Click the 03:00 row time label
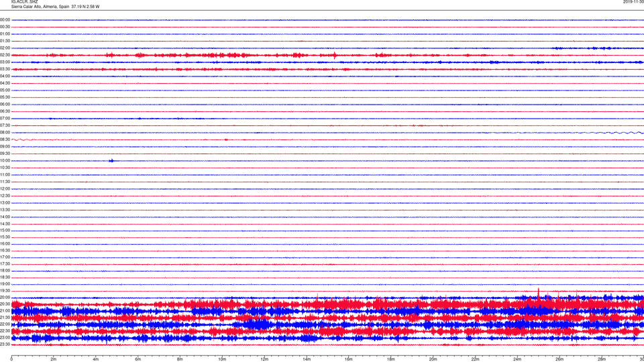 [x=5, y=62]
